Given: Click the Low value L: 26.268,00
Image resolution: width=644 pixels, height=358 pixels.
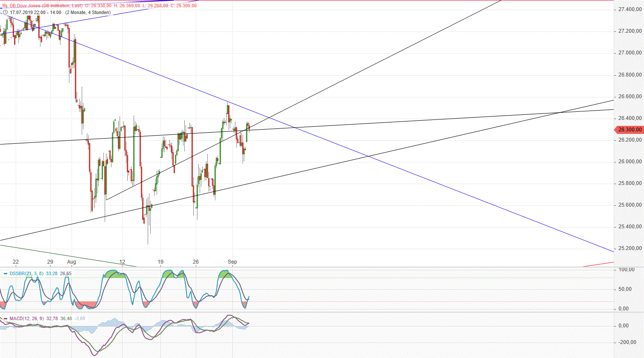Looking at the screenshot, I should click(x=156, y=6).
